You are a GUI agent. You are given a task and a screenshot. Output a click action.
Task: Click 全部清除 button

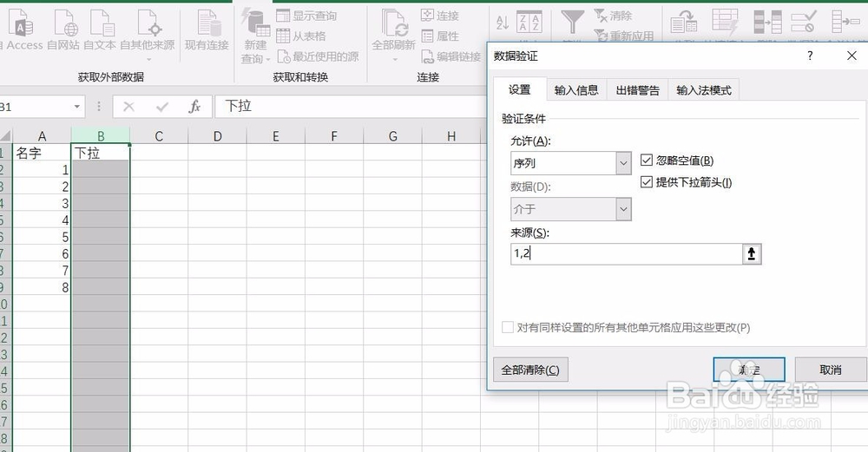tap(530, 370)
